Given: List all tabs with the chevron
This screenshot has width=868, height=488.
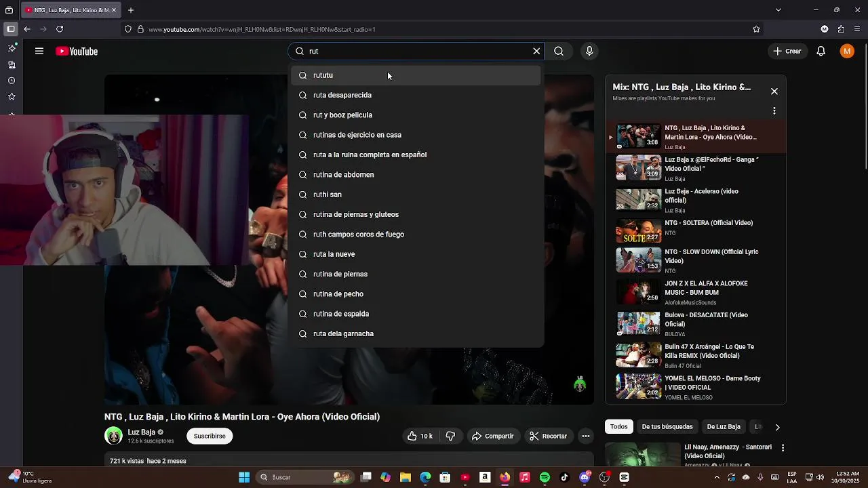Looking at the screenshot, I should click(x=778, y=10).
